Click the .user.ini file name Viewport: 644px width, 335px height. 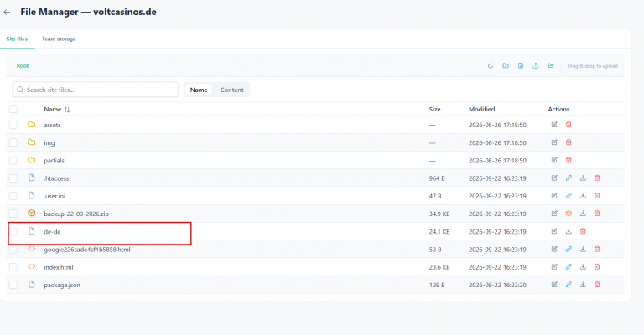coord(55,196)
